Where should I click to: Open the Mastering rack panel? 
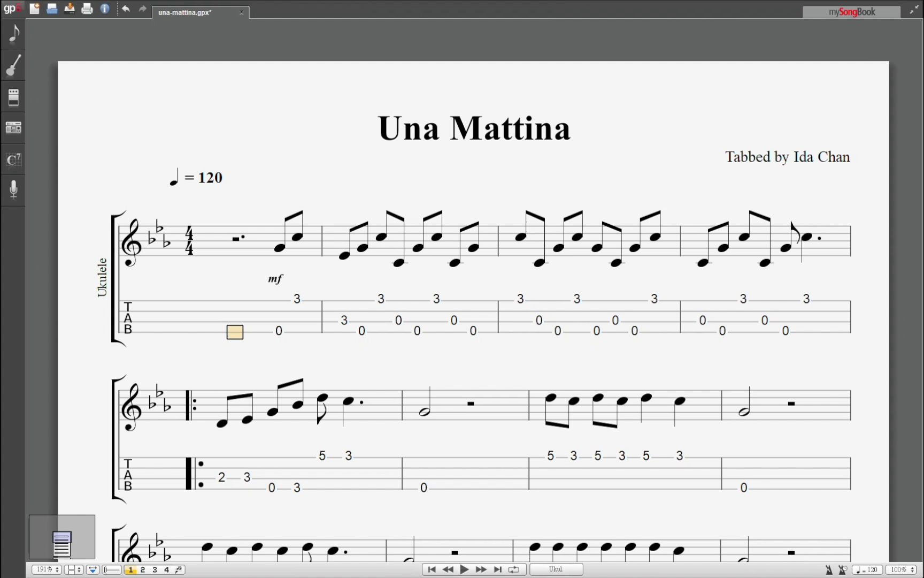click(14, 128)
